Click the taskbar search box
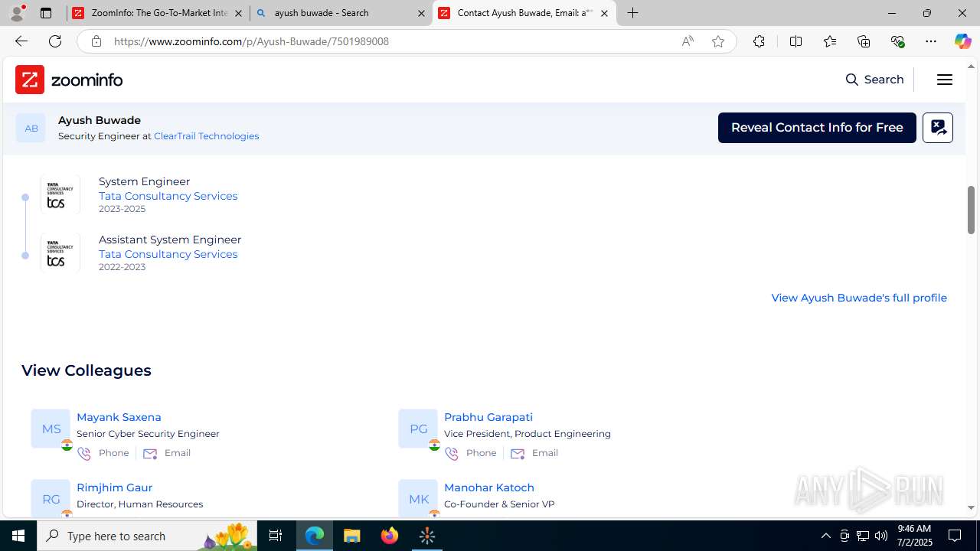Viewport: 980px width, 551px height. point(147,536)
